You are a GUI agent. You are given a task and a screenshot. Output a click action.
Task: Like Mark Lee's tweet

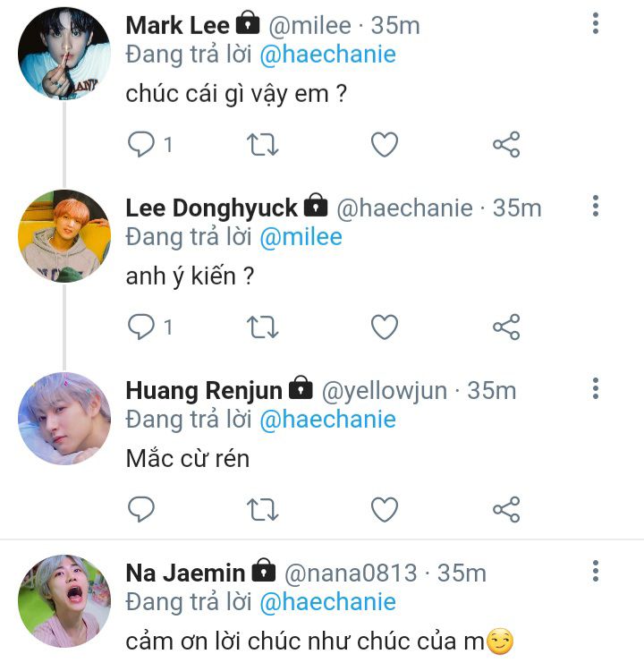[385, 145]
